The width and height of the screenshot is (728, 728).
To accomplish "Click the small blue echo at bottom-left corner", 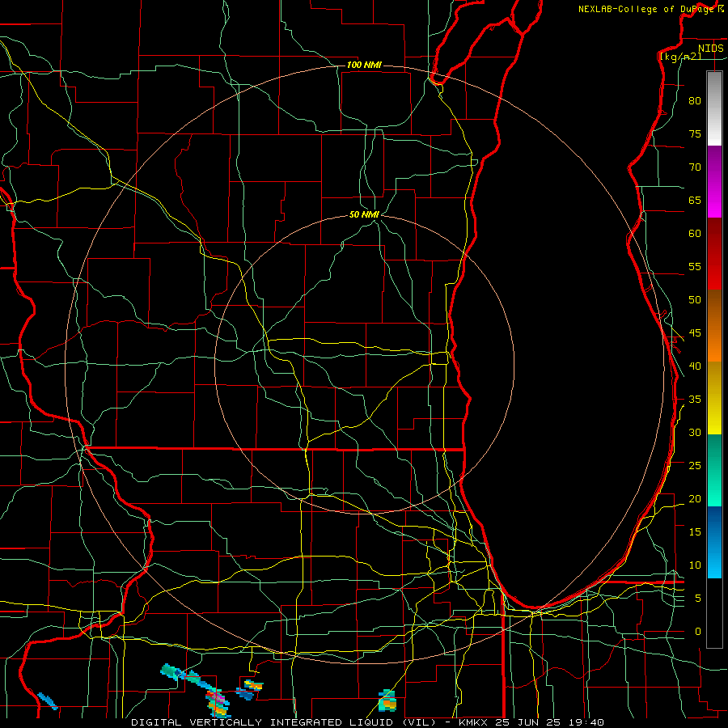I will point(48,701).
